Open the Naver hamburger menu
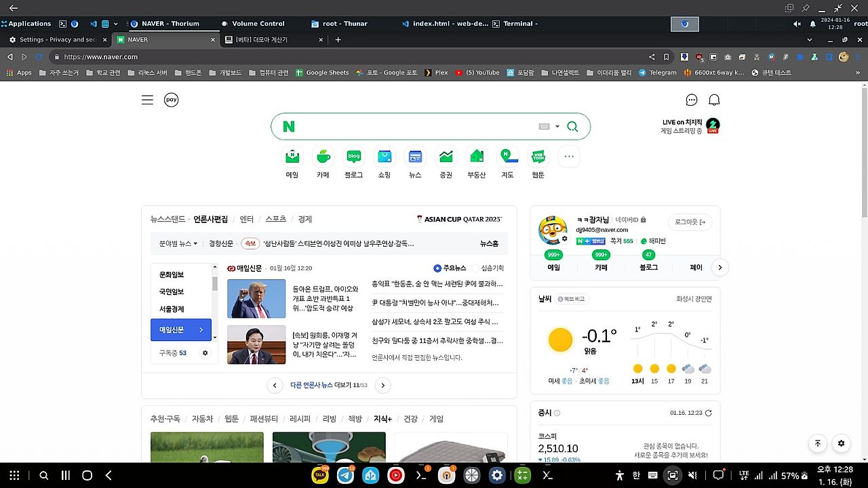The height and width of the screenshot is (488, 868). [147, 100]
